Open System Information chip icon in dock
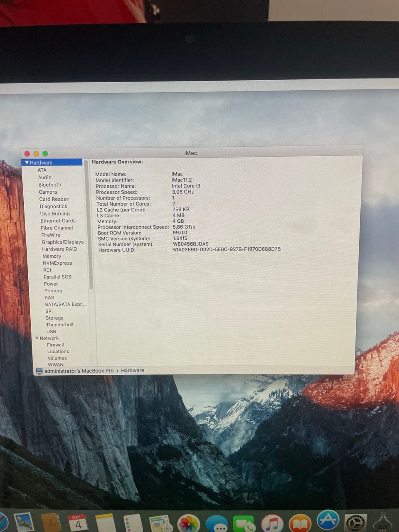This screenshot has width=399, height=532. pos(383,523)
